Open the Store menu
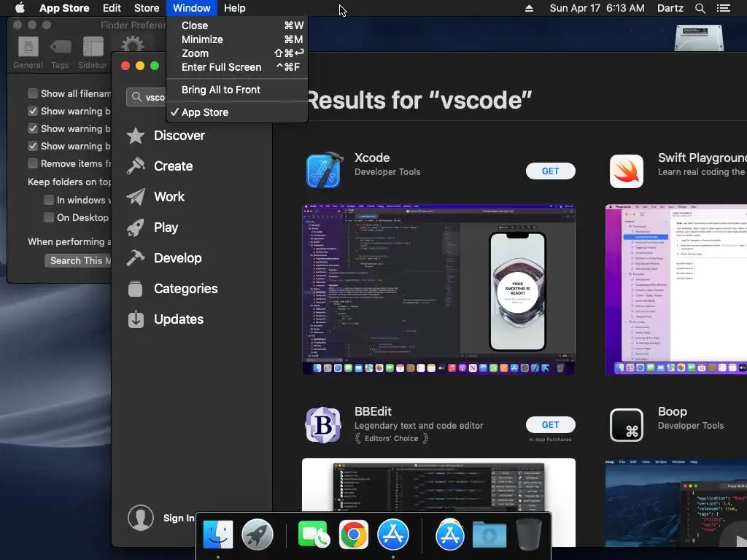The image size is (747, 560). (147, 8)
